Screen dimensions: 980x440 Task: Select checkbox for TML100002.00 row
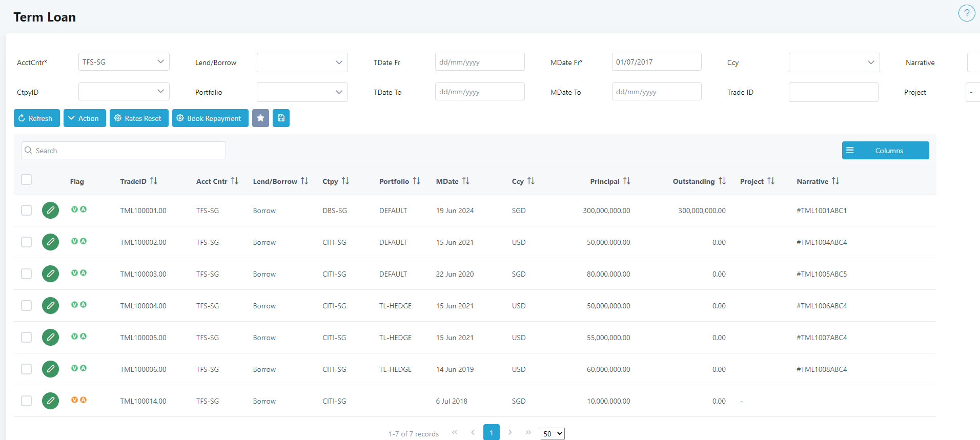point(27,242)
